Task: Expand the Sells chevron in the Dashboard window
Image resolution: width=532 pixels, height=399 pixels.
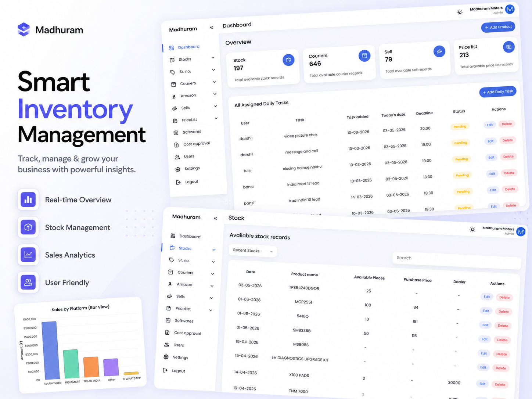Action: click(x=215, y=106)
